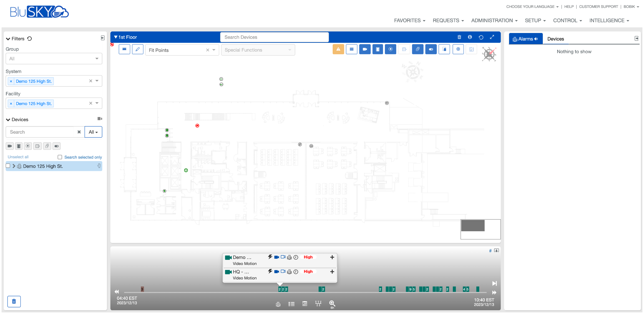644x314 pixels.
Task: Mute alarm sounds on the Alarms tab
Action: [536, 39]
